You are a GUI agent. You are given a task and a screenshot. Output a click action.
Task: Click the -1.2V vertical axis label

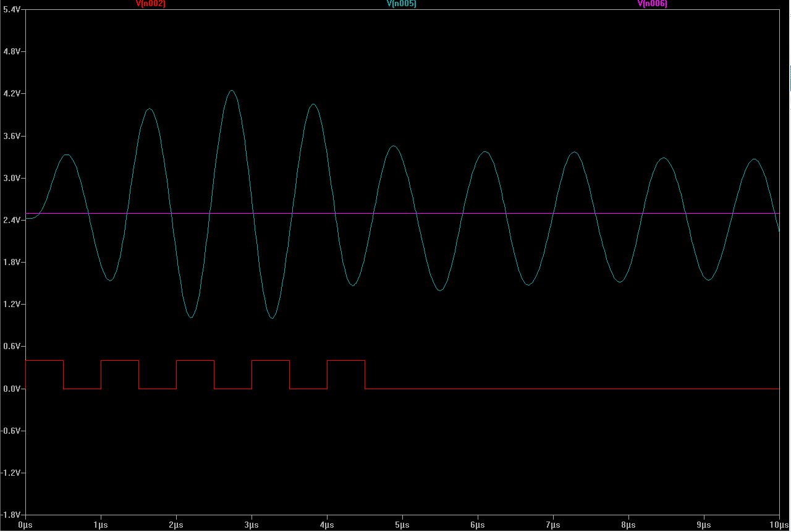pos(11,473)
